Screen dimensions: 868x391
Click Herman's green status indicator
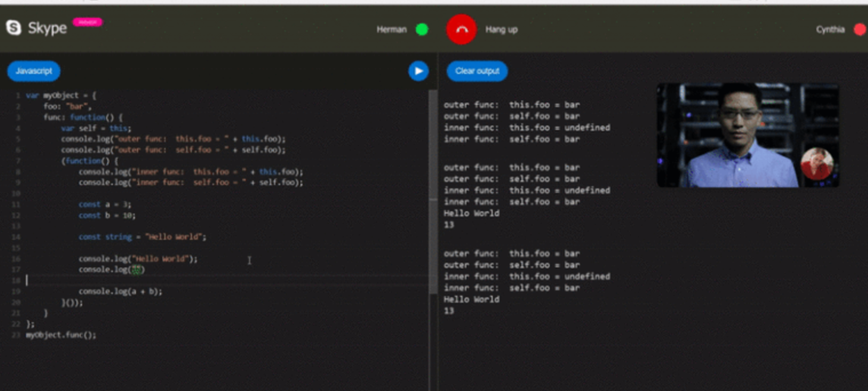coord(422,29)
